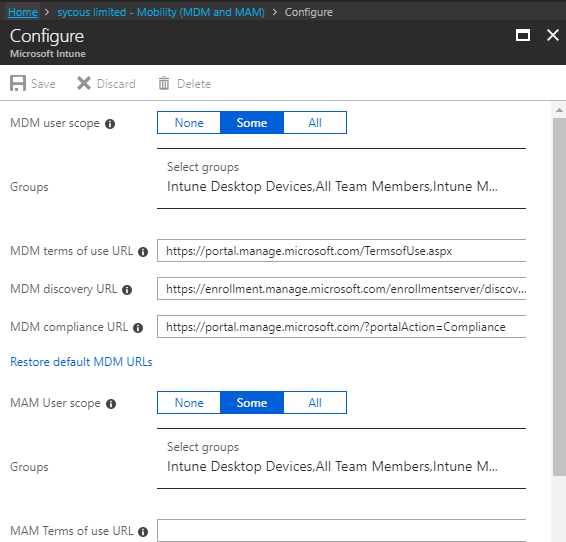This screenshot has width=566, height=542.
Task: Set MDM user scope to All
Action: 315,123
